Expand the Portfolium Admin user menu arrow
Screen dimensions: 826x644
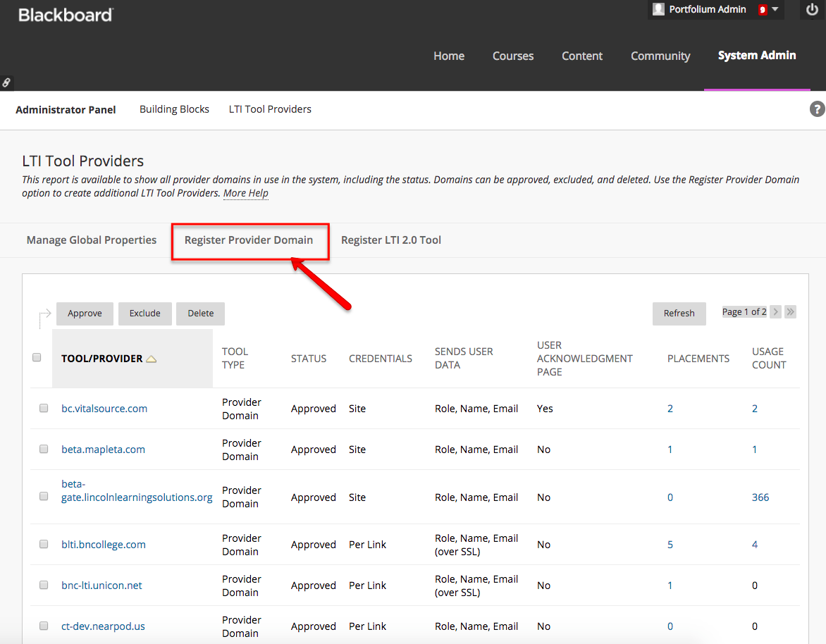775,10
